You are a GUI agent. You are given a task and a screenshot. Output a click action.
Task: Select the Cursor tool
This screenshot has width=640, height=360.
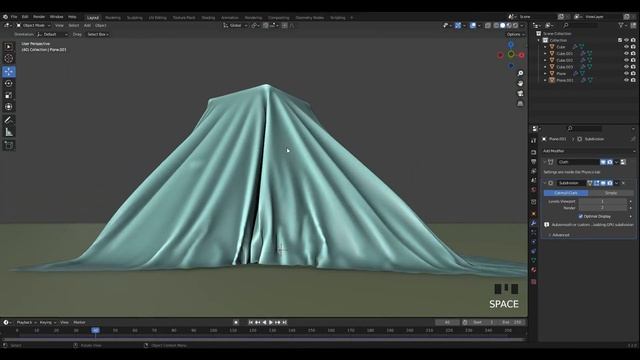pos(9,59)
